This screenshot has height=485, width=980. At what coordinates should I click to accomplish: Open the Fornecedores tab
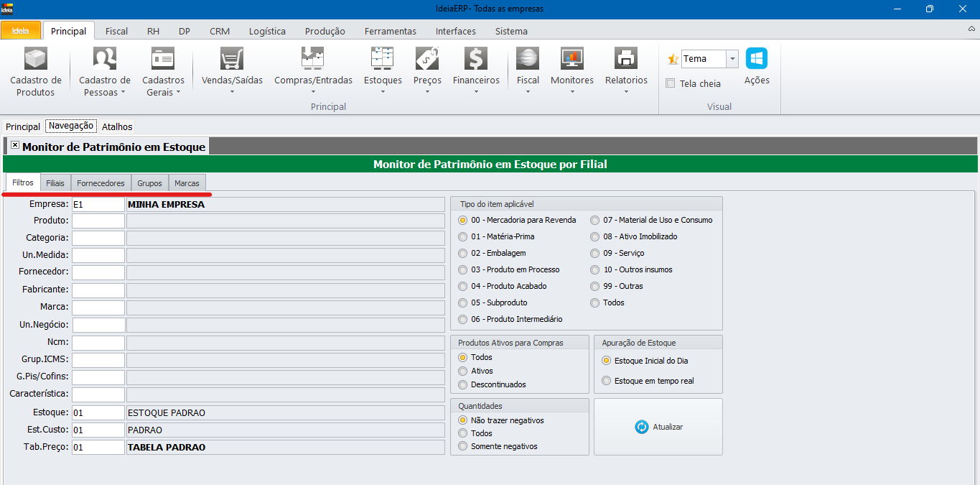[x=101, y=183]
